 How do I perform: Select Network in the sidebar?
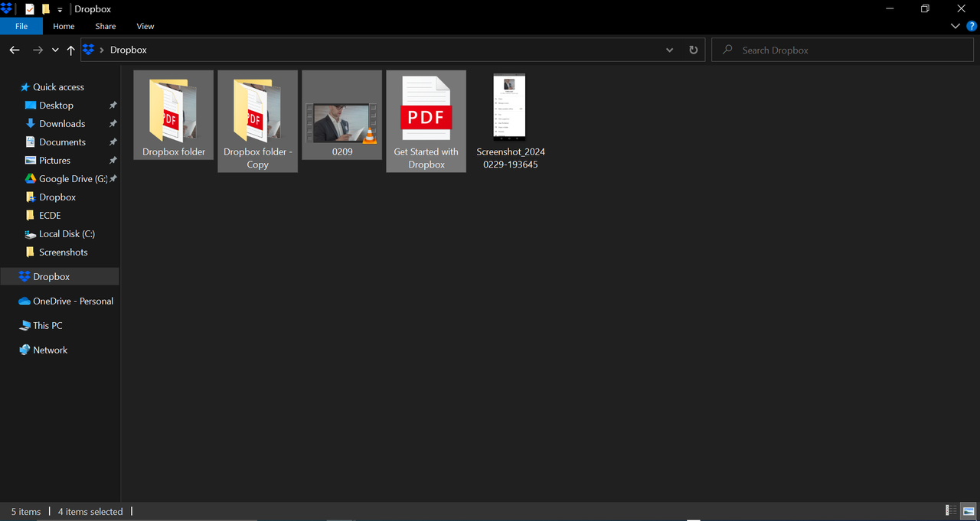pos(50,350)
